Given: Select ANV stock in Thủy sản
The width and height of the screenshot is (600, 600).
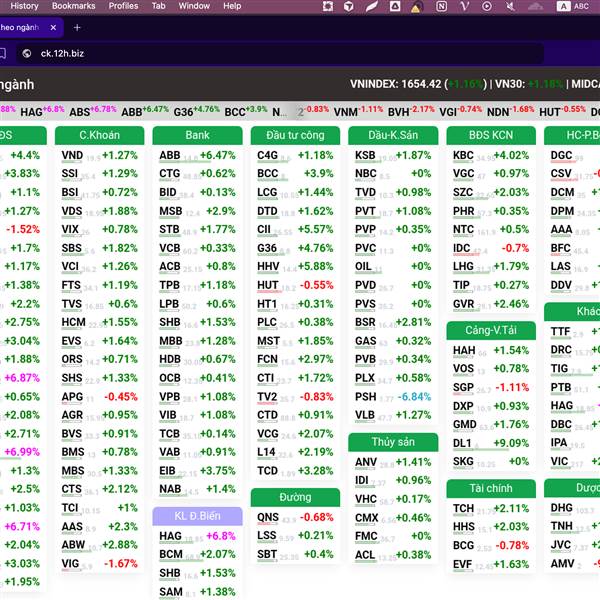Looking at the screenshot, I should click(x=393, y=462).
